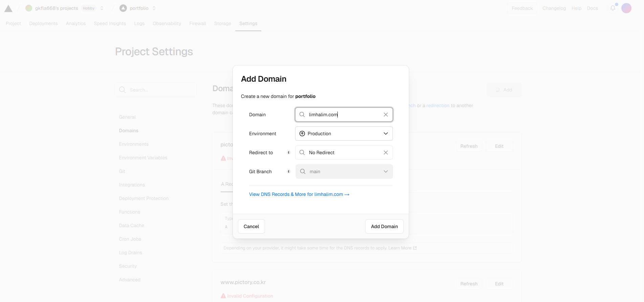The height and width of the screenshot is (302, 644).
Task: Click Edit for the first domain card
Action: (499, 146)
